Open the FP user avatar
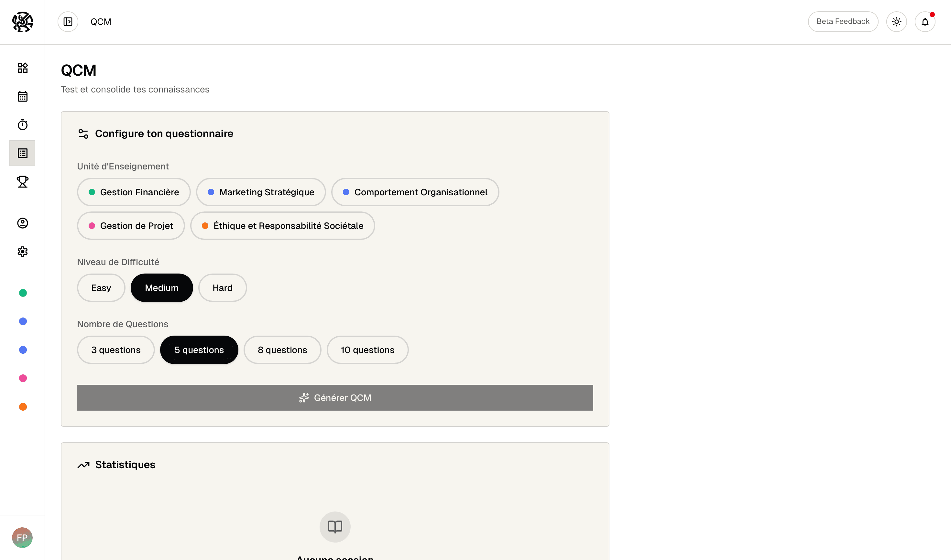The height and width of the screenshot is (560, 951). [x=22, y=538]
